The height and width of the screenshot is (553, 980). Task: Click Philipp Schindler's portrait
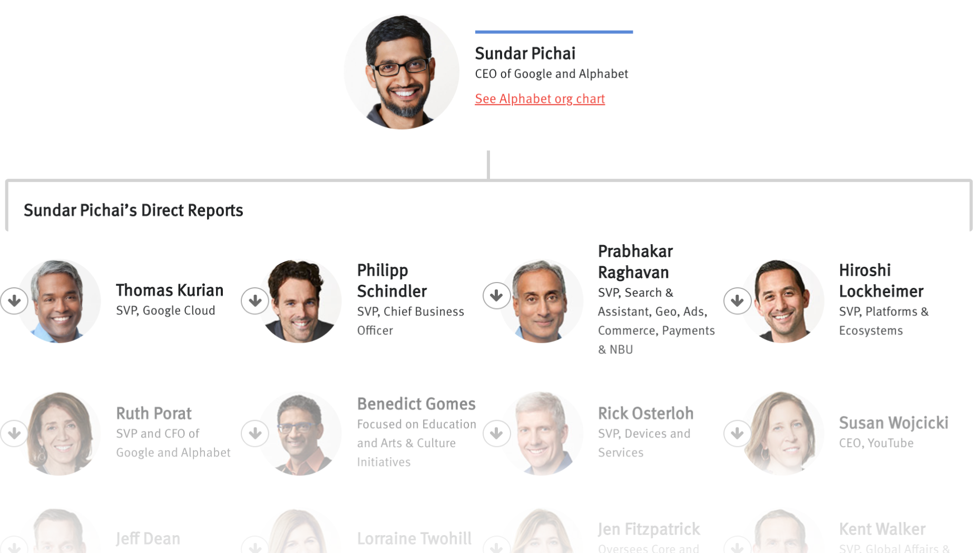tap(300, 301)
